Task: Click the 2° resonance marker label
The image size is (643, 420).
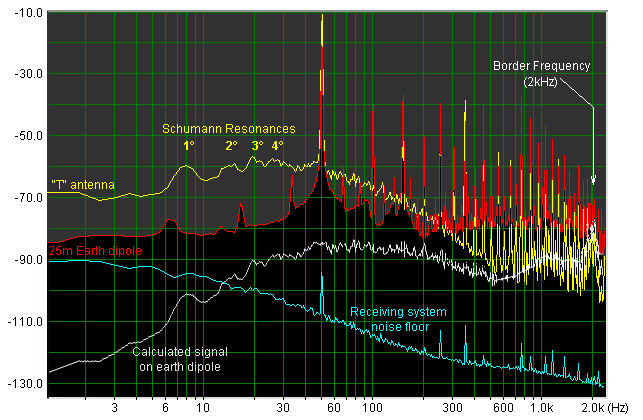Action: pyautogui.click(x=231, y=146)
